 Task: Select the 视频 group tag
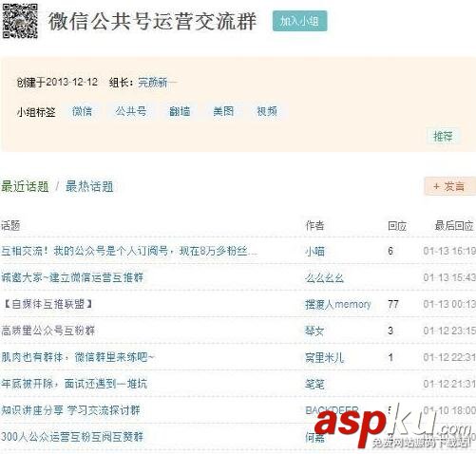(x=267, y=111)
